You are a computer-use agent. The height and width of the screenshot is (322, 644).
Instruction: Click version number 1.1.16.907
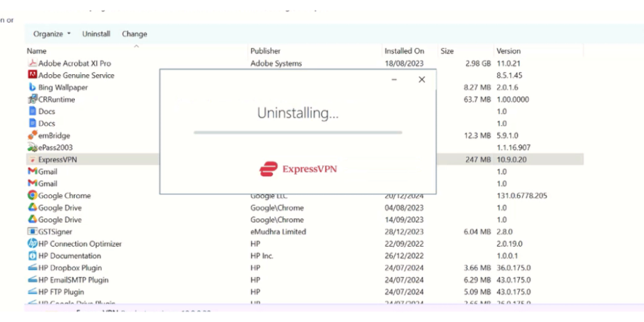pyautogui.click(x=513, y=147)
